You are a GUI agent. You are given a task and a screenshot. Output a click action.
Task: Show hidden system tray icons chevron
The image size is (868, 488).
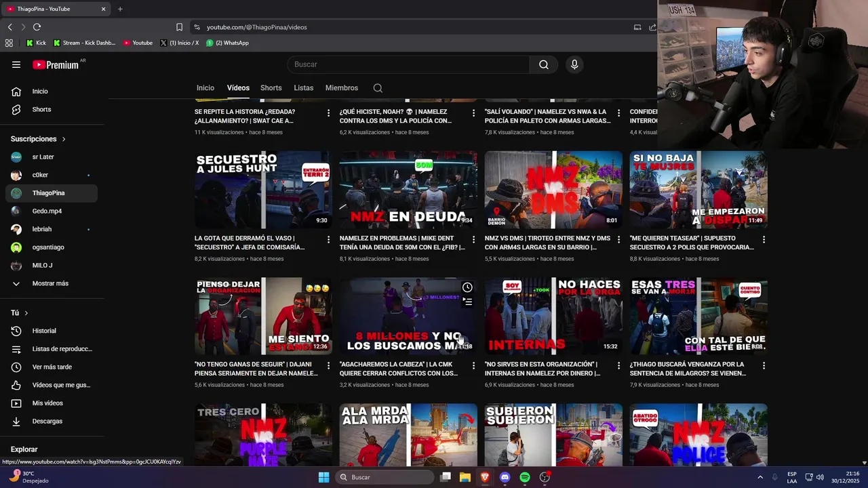coord(760,477)
